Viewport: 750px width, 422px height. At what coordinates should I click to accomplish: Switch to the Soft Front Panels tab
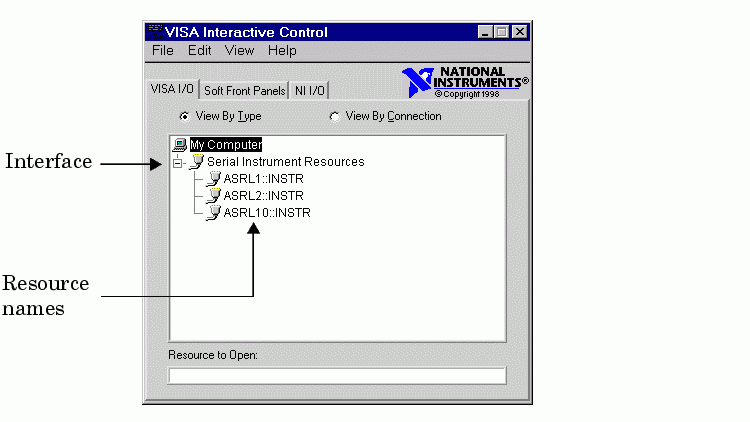(244, 90)
